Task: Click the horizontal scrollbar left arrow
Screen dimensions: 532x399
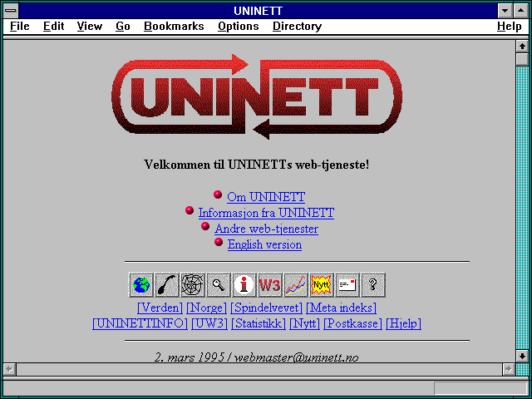Action: click(9, 369)
